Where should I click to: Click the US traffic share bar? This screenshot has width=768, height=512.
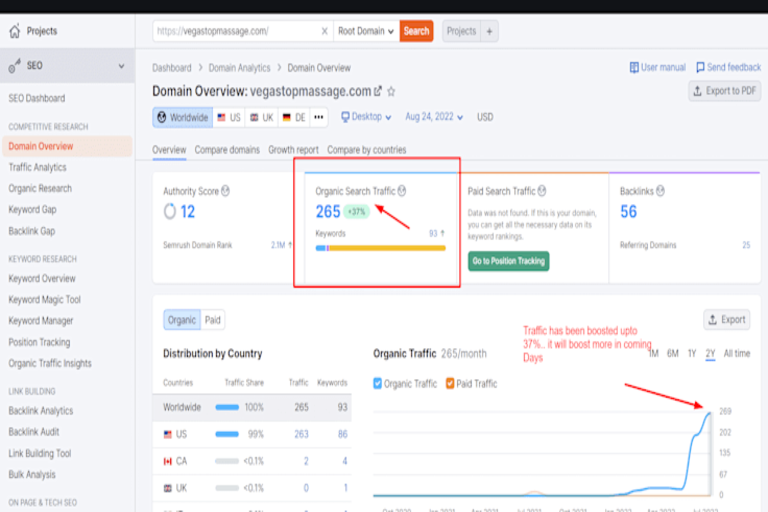click(227, 434)
